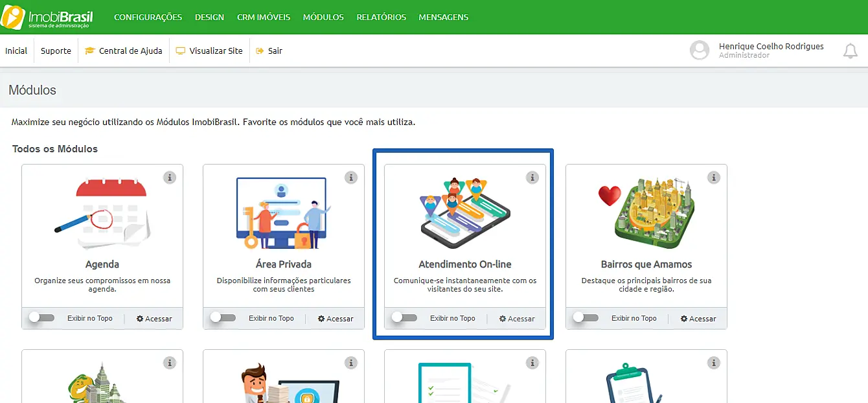Screen dimensions: 868x403
Task: Toggle Exibir no Topo for Agenda
Action: (x=42, y=318)
